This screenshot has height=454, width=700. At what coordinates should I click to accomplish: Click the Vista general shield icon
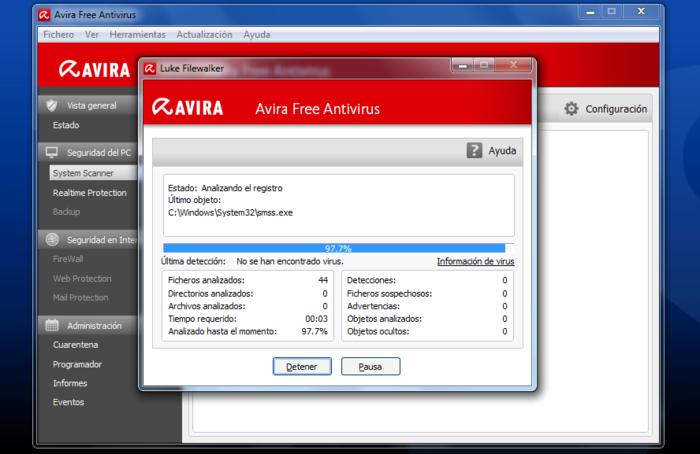[52, 105]
